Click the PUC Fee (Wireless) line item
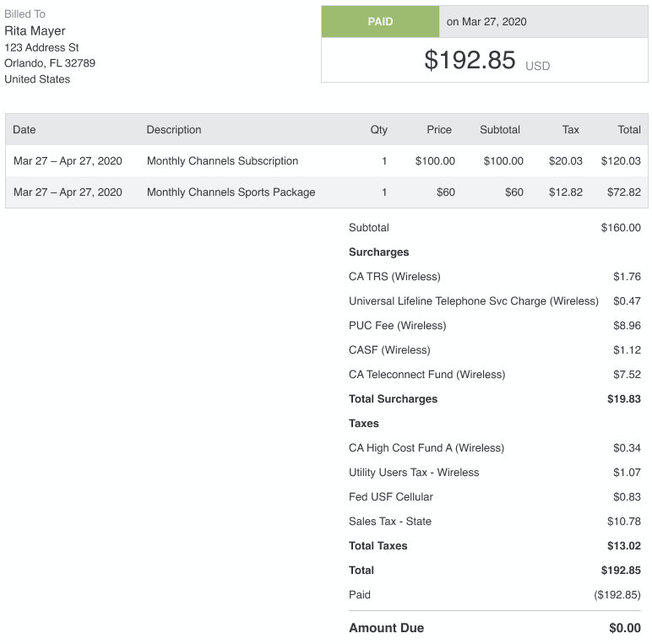Viewport: 652px width, 644px height. (x=397, y=326)
